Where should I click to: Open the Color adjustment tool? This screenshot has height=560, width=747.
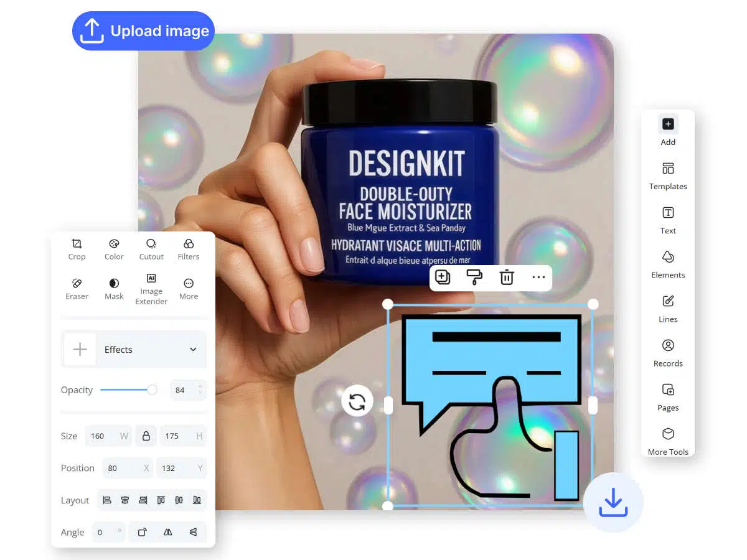click(x=114, y=248)
